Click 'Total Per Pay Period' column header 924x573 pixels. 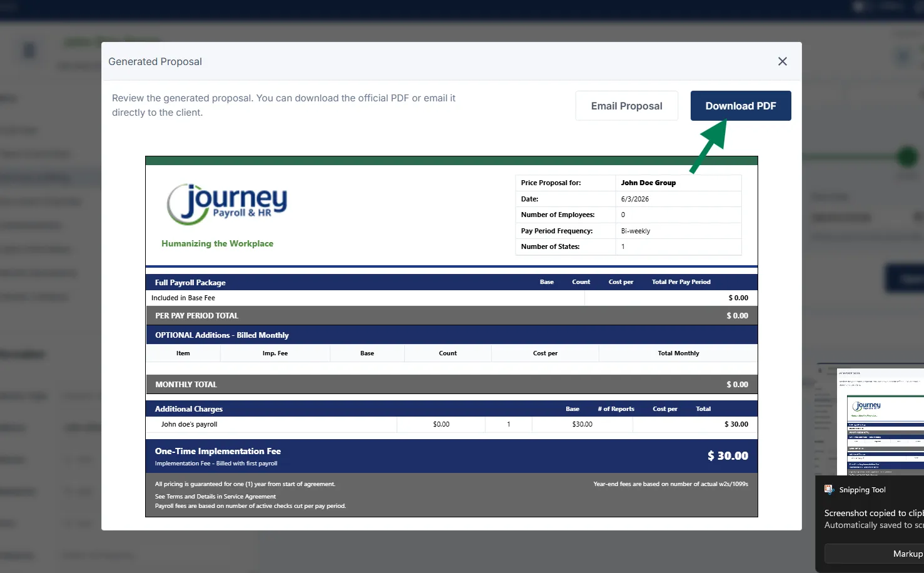681,281
